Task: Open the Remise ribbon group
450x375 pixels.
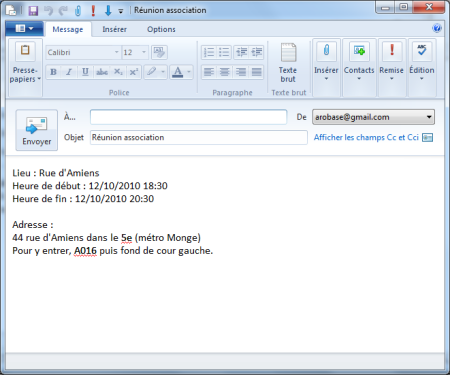Action: coord(391,67)
